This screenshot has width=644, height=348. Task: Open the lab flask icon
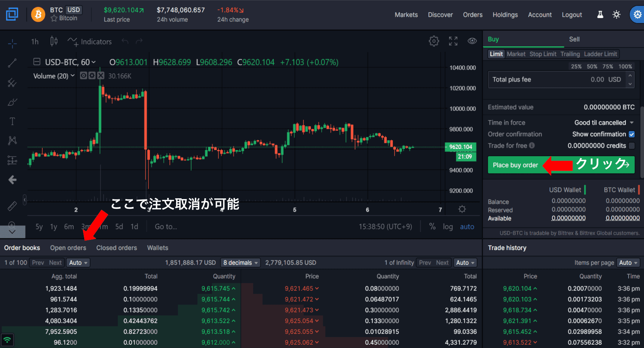(600, 15)
